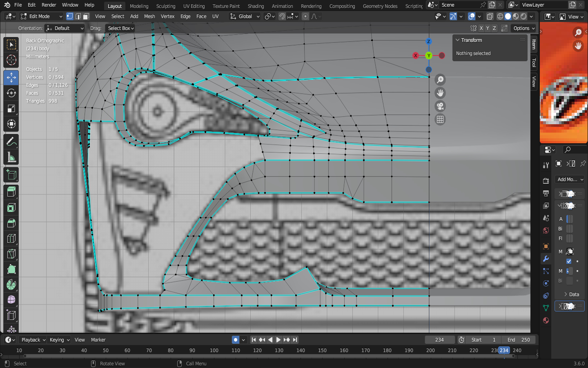Screen dimensions: 588x368
Task: Activate the Loop Cut tool
Action: (11, 239)
